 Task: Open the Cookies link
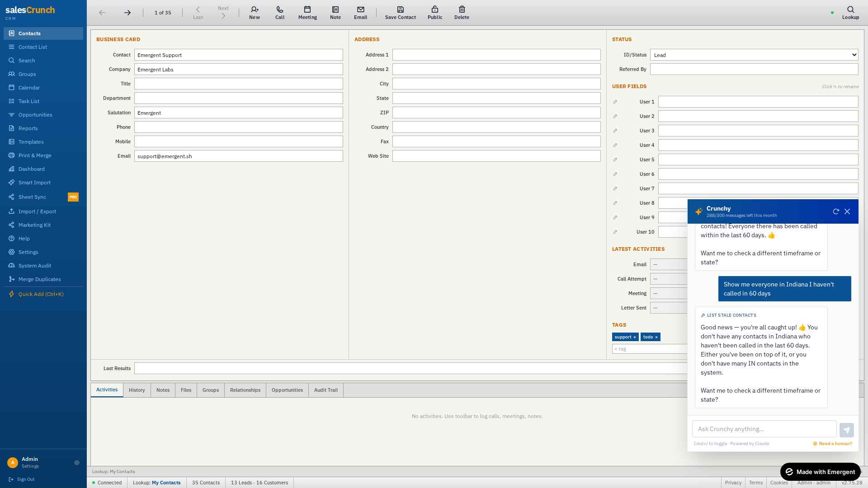click(779, 483)
